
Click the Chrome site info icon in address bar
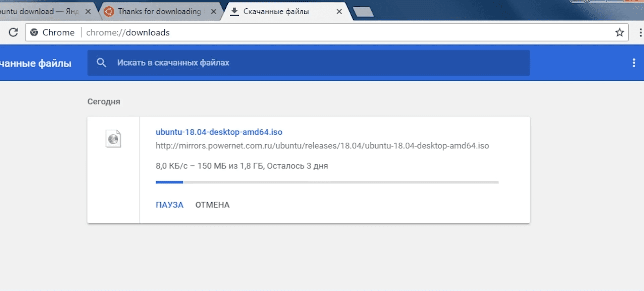pos(34,32)
